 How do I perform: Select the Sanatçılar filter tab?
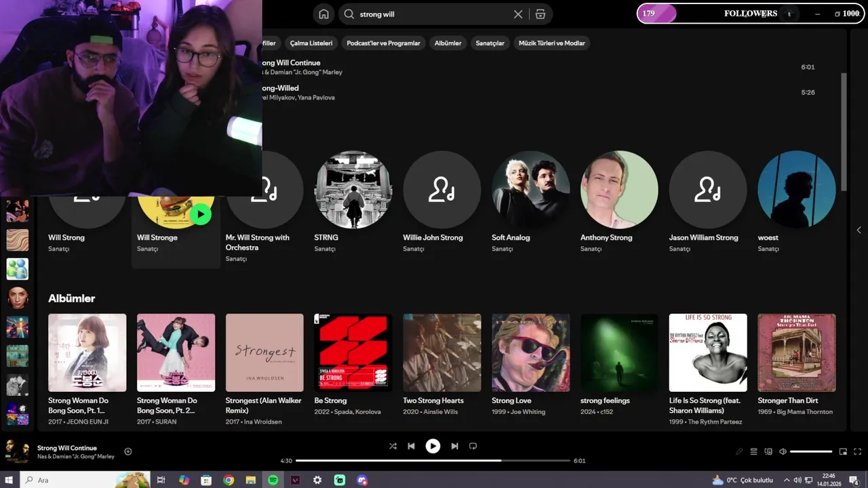[490, 43]
